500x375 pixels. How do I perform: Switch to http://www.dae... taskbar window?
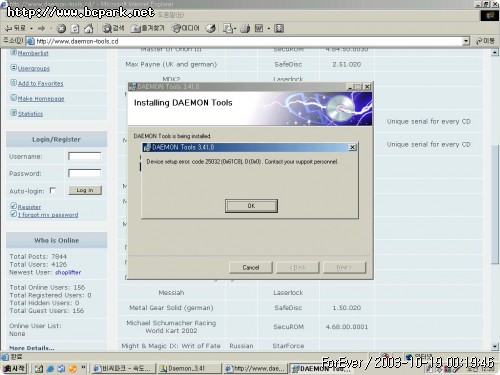tap(255, 368)
